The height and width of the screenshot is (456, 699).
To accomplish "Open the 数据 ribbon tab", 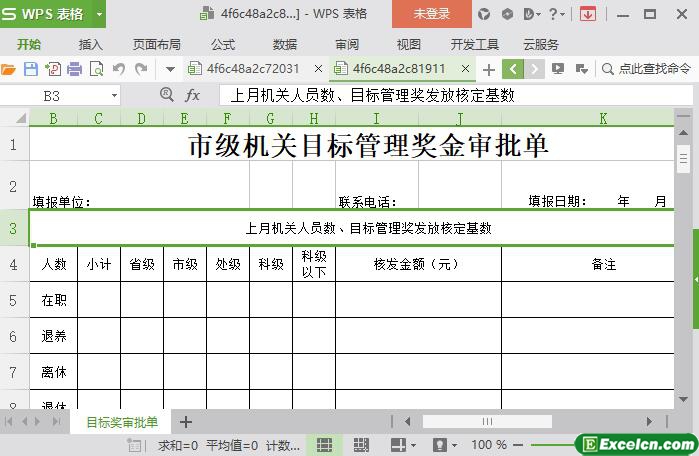I will point(285,45).
